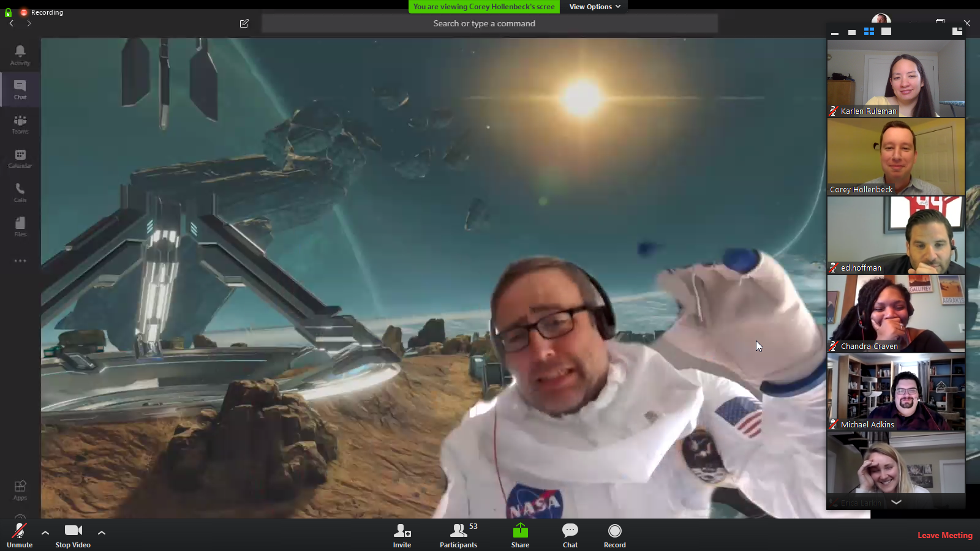The height and width of the screenshot is (551, 980).
Task: Open audio options arrow beside Unmute
Action: [x=45, y=533]
